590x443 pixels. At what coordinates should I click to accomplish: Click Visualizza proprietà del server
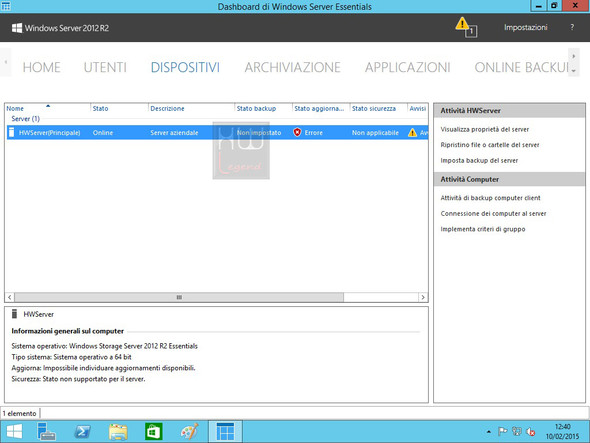pyautogui.click(x=485, y=129)
